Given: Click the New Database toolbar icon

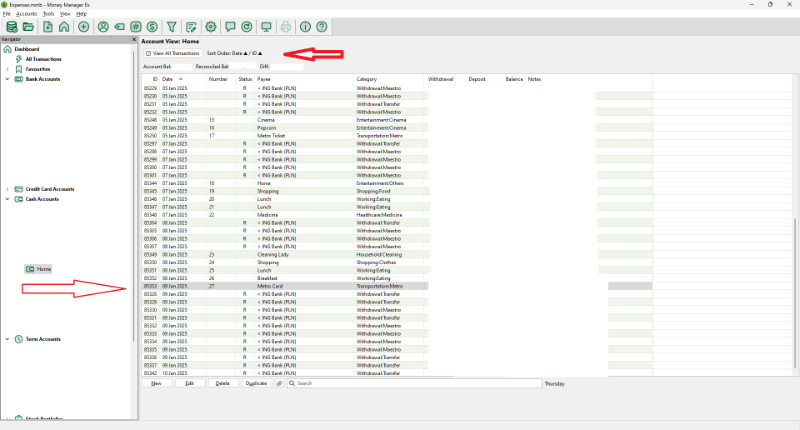Looking at the screenshot, I should pyautogui.click(x=11, y=27).
